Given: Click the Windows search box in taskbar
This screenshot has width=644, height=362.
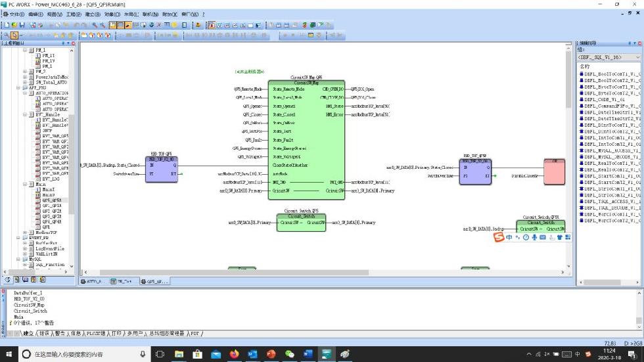Looking at the screenshot, I should (x=79, y=354).
